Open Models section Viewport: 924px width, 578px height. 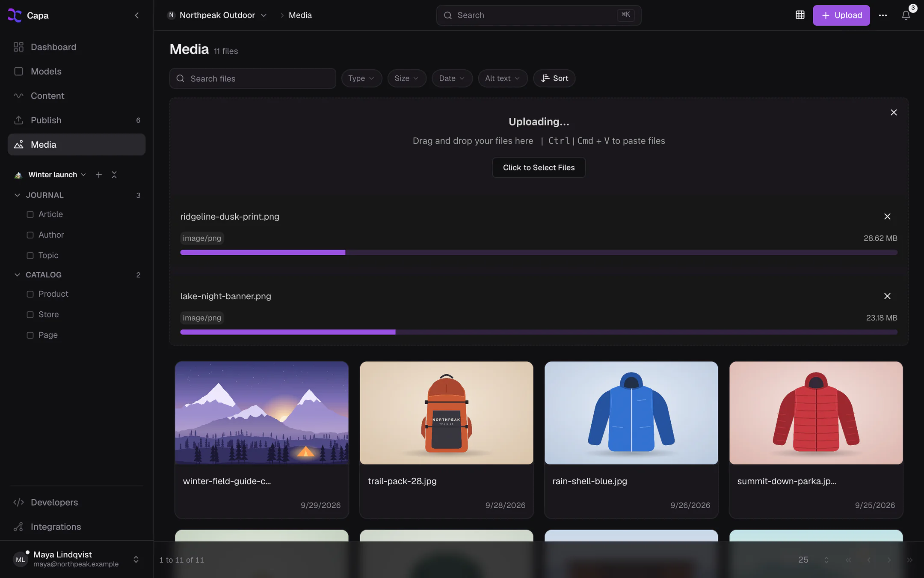pyautogui.click(x=77, y=72)
